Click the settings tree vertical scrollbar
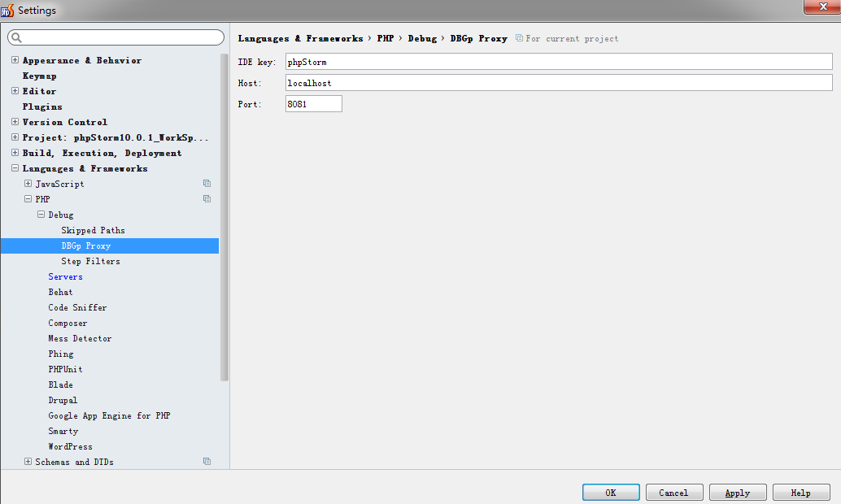Screen dimensions: 841x504 pos(224,217)
